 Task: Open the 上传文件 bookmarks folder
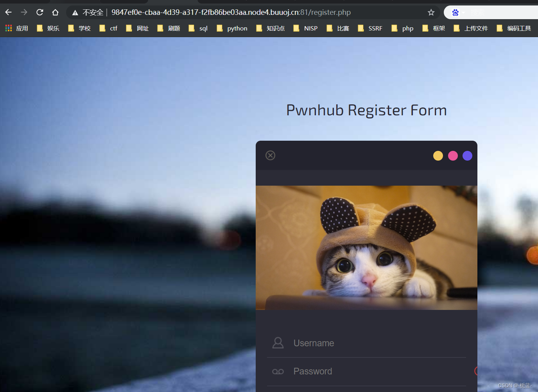(476, 28)
